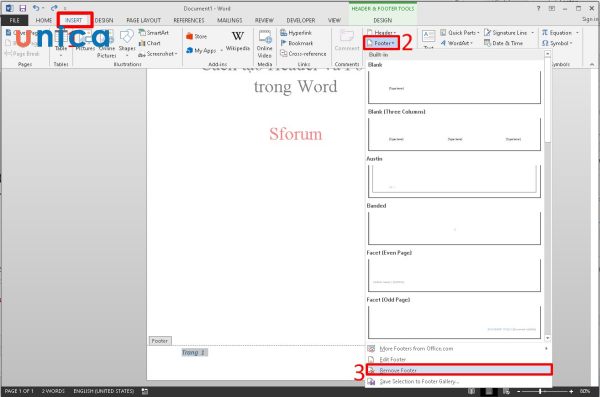600x397 pixels.
Task: Switch to Web Layout view in status bar
Action: (506, 391)
